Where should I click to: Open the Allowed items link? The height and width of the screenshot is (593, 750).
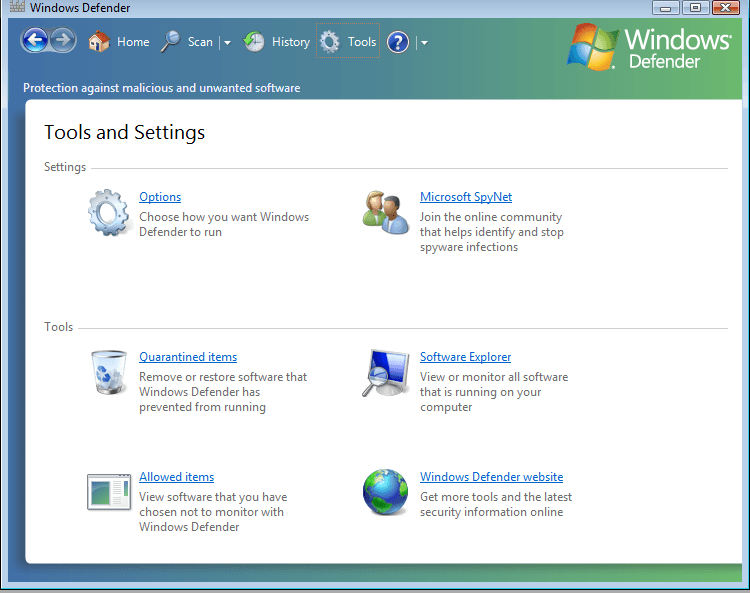(176, 477)
